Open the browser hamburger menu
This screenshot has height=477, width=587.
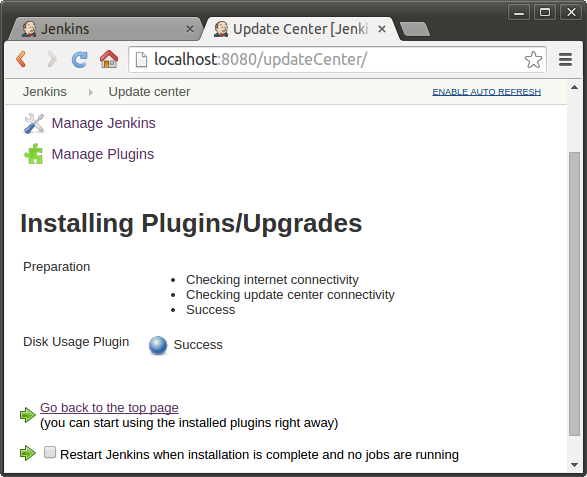coord(565,59)
